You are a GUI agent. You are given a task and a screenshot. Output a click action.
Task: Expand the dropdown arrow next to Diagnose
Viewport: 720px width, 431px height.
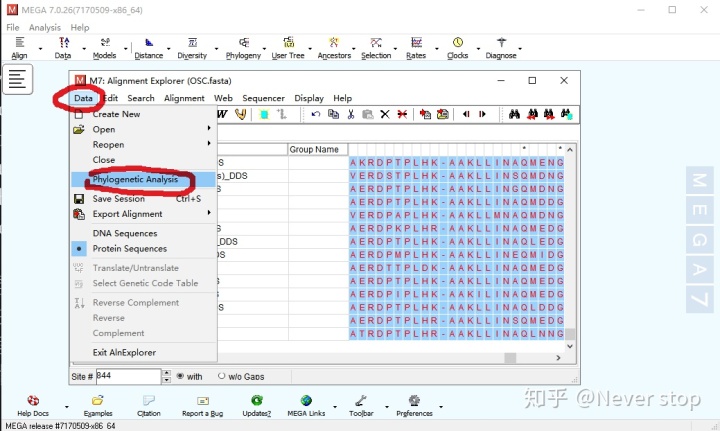(x=520, y=49)
